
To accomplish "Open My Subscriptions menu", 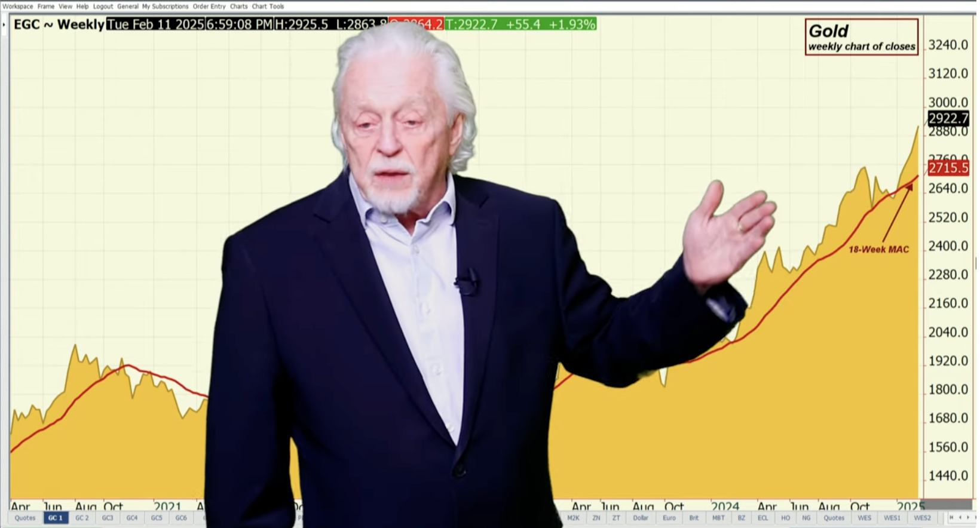I will 165,7.
